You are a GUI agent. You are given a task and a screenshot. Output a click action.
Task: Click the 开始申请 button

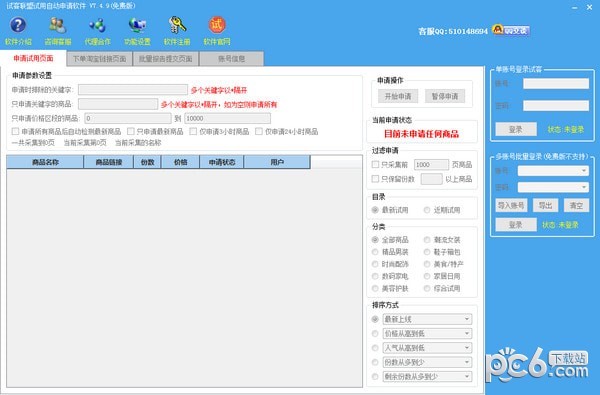398,96
